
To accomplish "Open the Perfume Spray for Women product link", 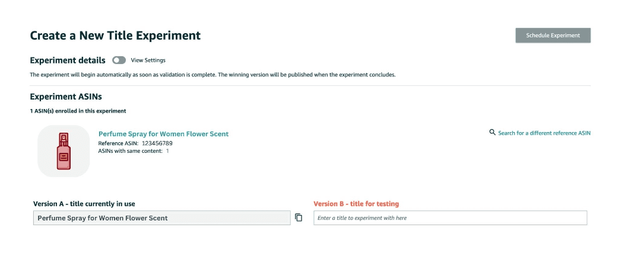I will pos(163,134).
